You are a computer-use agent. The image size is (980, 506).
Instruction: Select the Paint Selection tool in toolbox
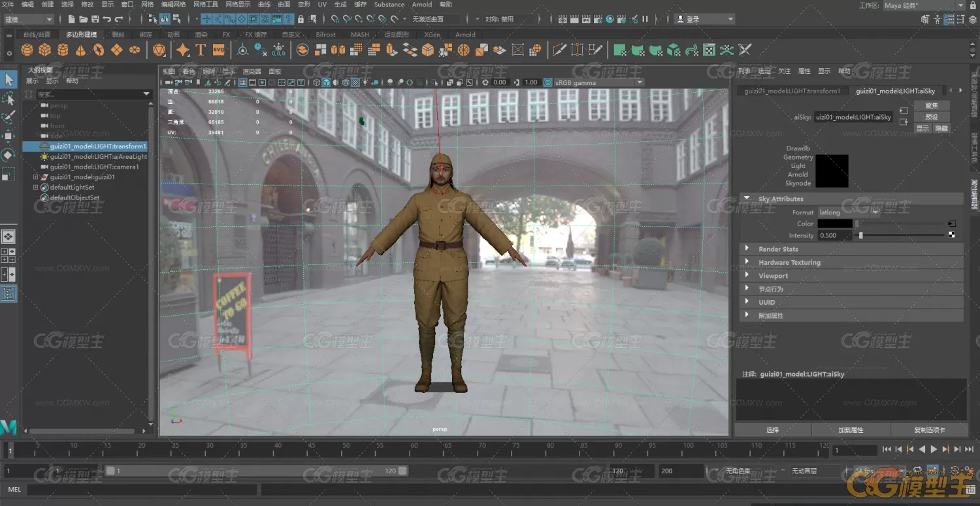coord(8,118)
